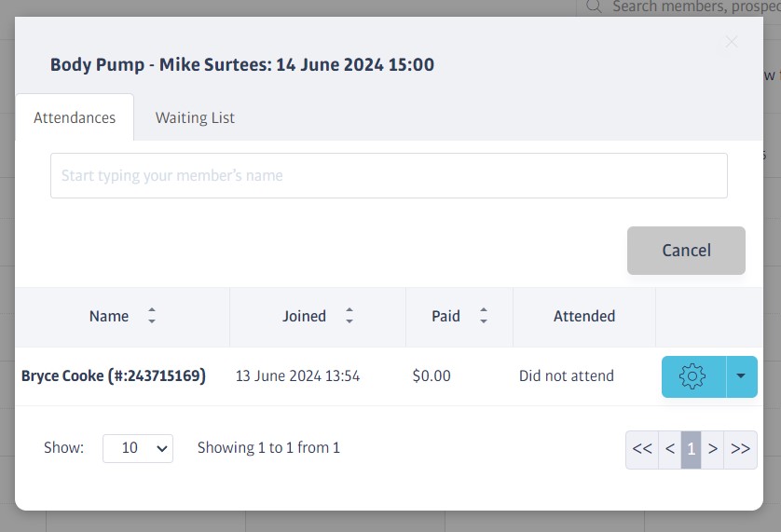This screenshot has height=532, width=781.
Task: Open the Bryce Cooke (#:243715169) member link
Action: click(114, 375)
